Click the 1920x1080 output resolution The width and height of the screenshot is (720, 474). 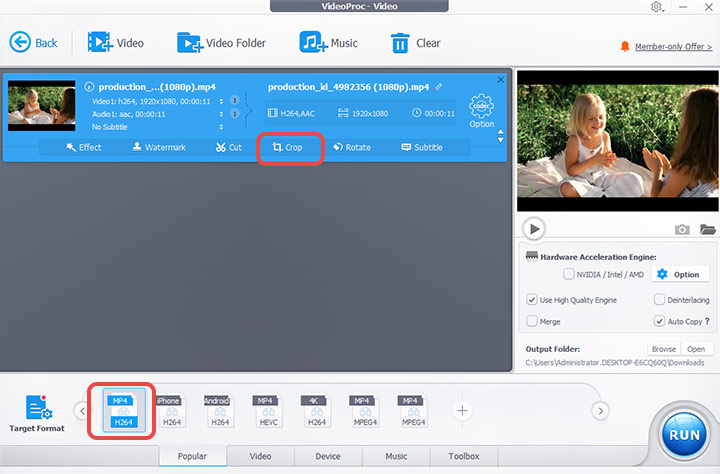[364, 113]
